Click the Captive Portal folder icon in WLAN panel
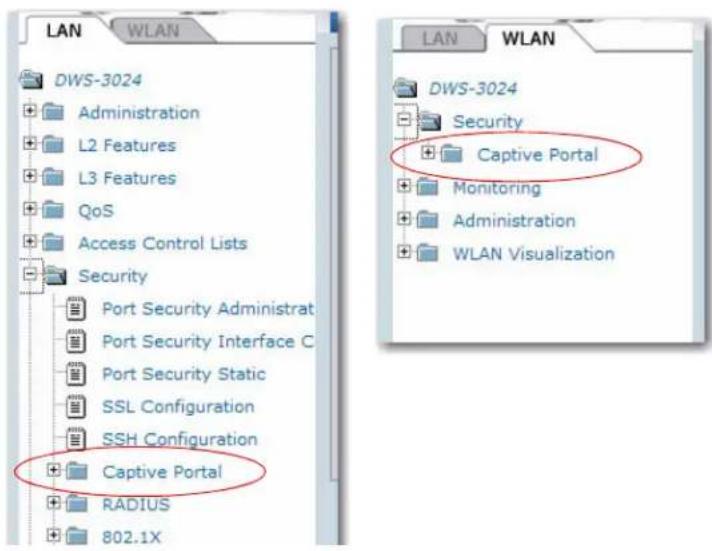712x551 pixels. (x=452, y=154)
